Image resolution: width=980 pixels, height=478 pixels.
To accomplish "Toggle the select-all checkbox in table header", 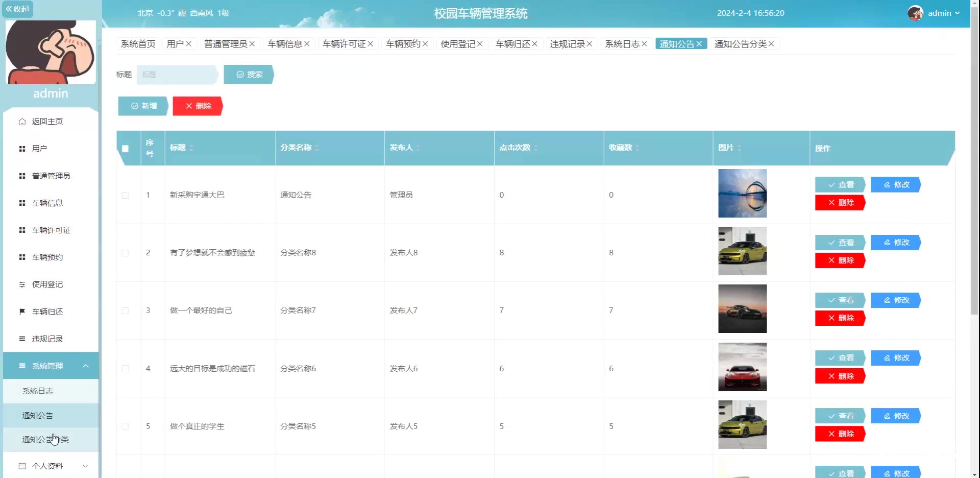I will 125,149.
